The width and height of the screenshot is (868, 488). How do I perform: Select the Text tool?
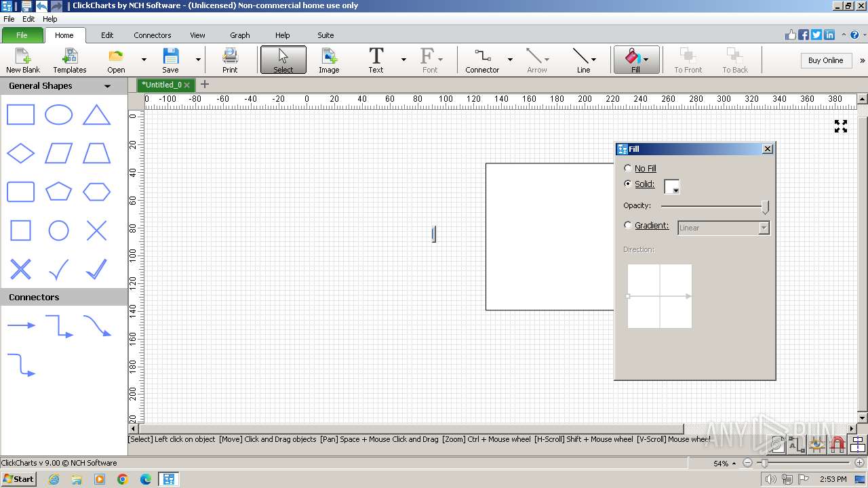(x=376, y=60)
